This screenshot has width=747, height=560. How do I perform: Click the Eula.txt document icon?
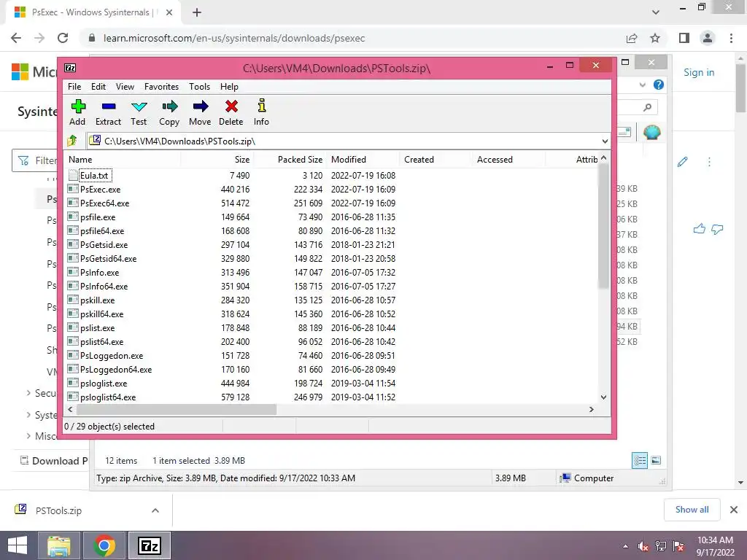coord(73,175)
